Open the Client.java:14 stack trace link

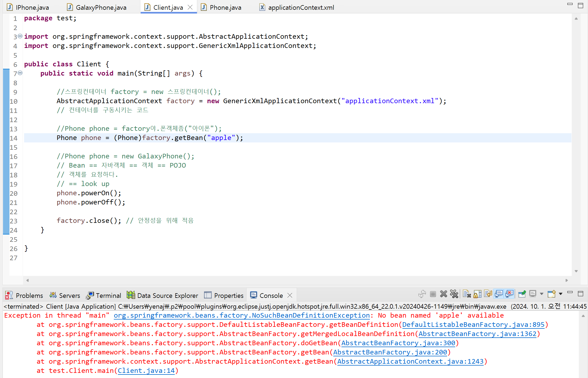tap(146, 371)
